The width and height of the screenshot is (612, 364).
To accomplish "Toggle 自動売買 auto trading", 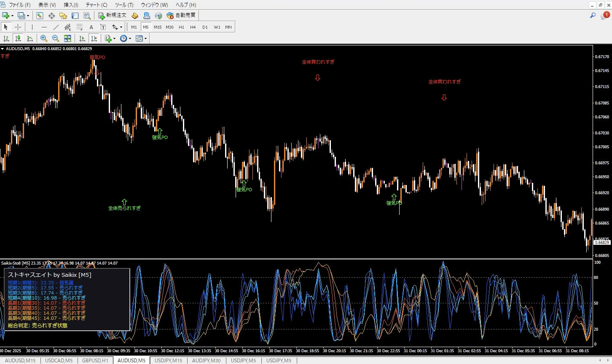I will 181,15.
